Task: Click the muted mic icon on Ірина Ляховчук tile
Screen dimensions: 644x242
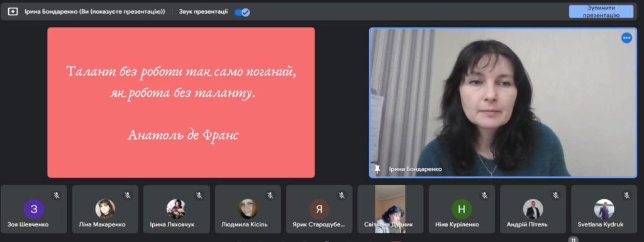Action: (x=199, y=195)
